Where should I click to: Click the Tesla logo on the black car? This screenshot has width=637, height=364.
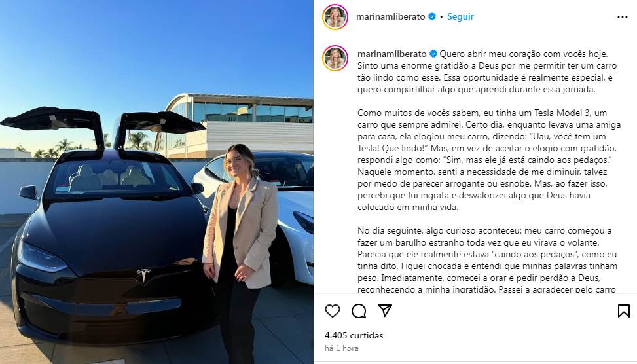pos(143,275)
